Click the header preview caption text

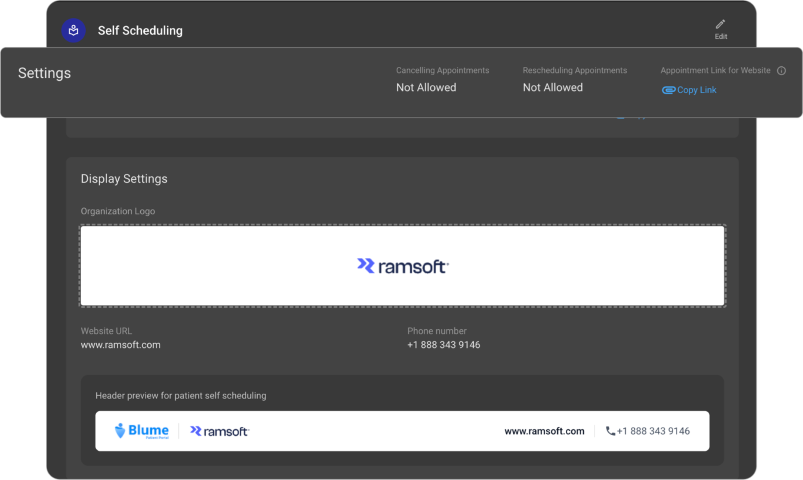(x=180, y=396)
